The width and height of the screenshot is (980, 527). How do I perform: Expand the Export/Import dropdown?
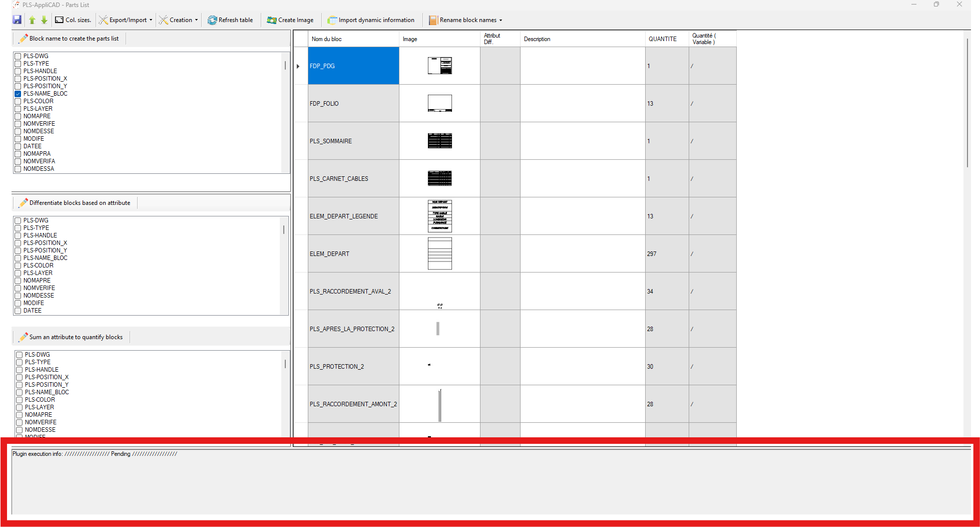(x=151, y=20)
